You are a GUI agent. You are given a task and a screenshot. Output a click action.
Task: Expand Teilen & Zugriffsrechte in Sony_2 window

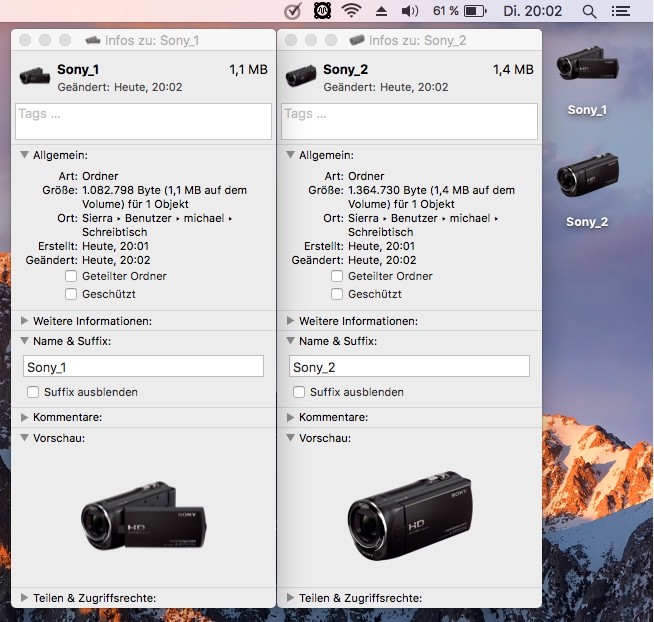pos(290,597)
